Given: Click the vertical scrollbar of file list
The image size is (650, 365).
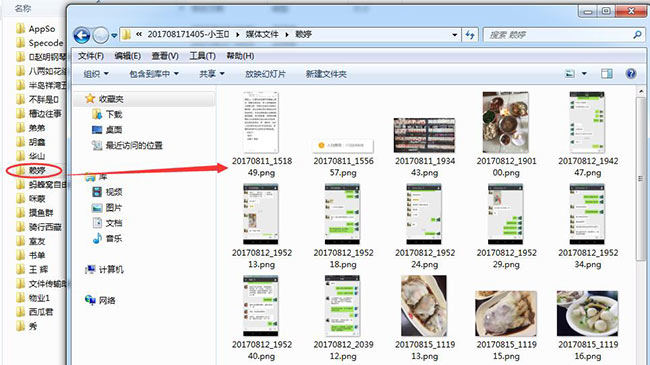Looking at the screenshot, I should (x=641, y=178).
